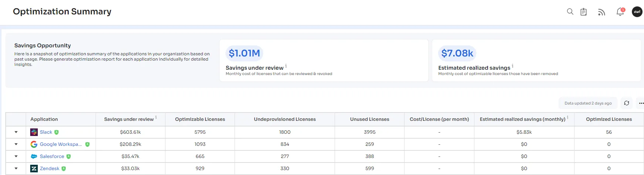The image size is (644, 175).
Task: Click the Optimized Licenses column header
Action: pyautogui.click(x=609, y=119)
